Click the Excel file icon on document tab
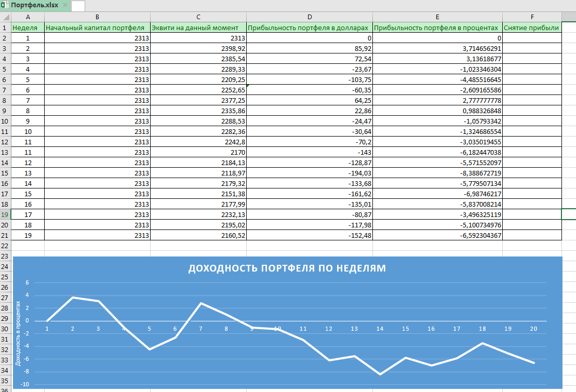576x392 pixels. tap(5, 5)
